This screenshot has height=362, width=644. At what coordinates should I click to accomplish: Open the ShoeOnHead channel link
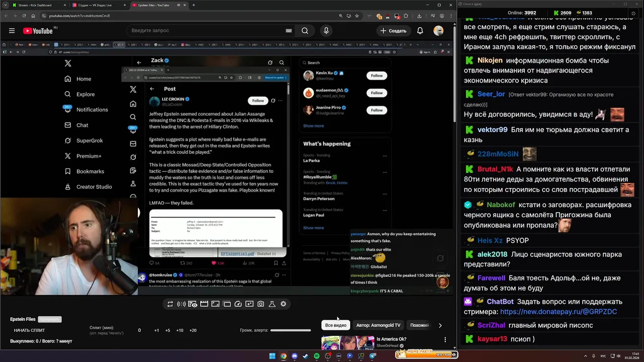(x=387, y=345)
